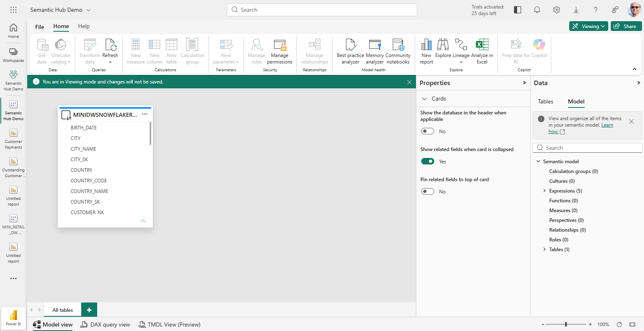Switch to Tables tab in Data pane

pyautogui.click(x=546, y=101)
